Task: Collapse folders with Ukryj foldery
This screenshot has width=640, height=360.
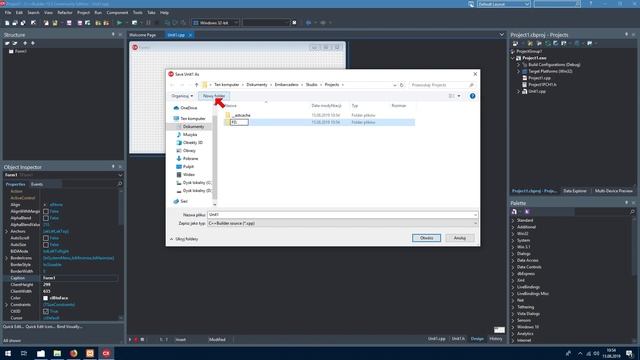Action: (x=184, y=239)
